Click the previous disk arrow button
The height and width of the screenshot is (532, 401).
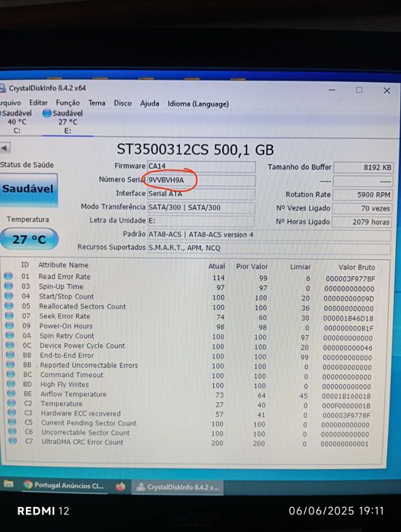tap(5, 147)
